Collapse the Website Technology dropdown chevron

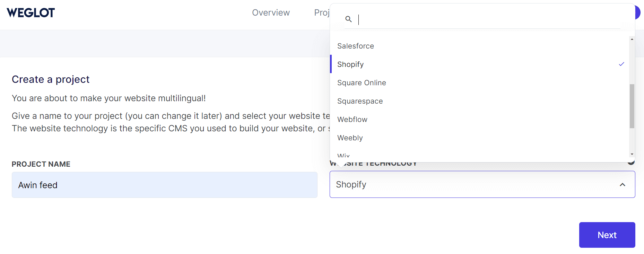pos(623,185)
